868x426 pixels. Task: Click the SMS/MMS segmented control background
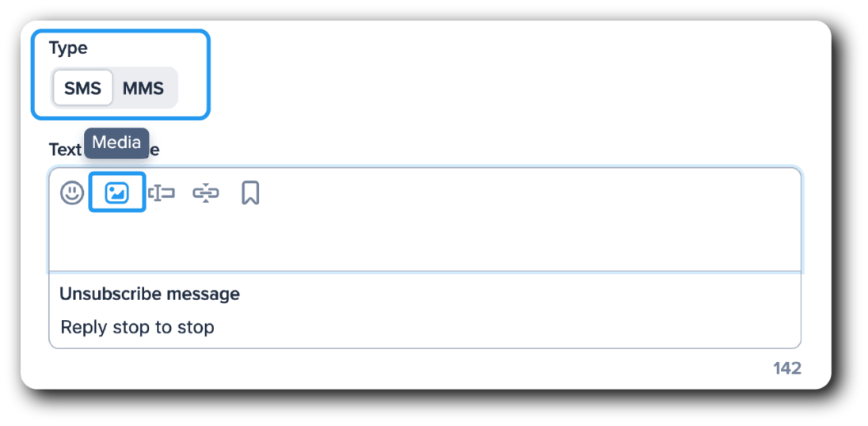(172, 88)
